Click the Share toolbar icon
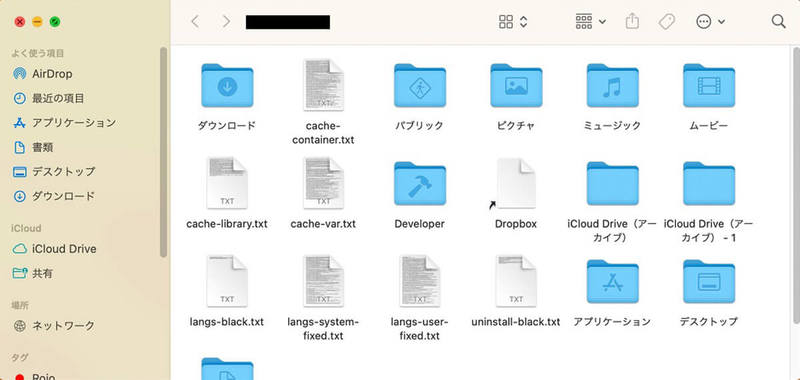Image resolution: width=800 pixels, height=380 pixels. (632, 21)
